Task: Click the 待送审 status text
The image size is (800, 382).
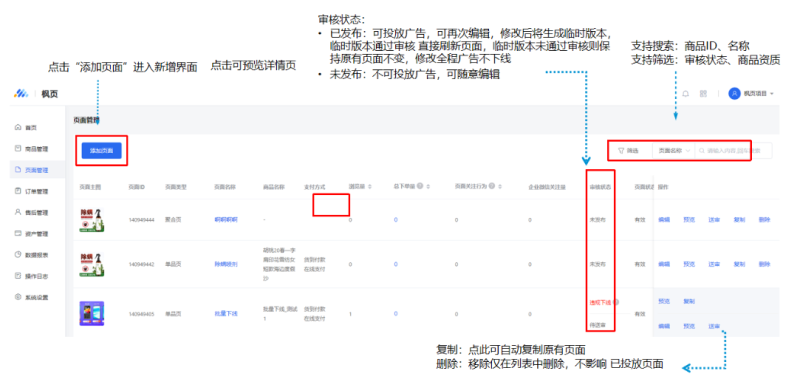Action: 597,324
